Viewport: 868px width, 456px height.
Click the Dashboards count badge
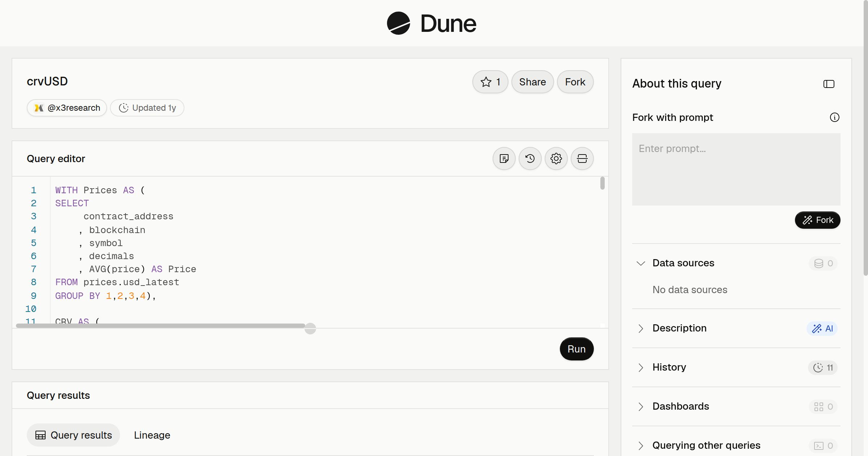[823, 406]
